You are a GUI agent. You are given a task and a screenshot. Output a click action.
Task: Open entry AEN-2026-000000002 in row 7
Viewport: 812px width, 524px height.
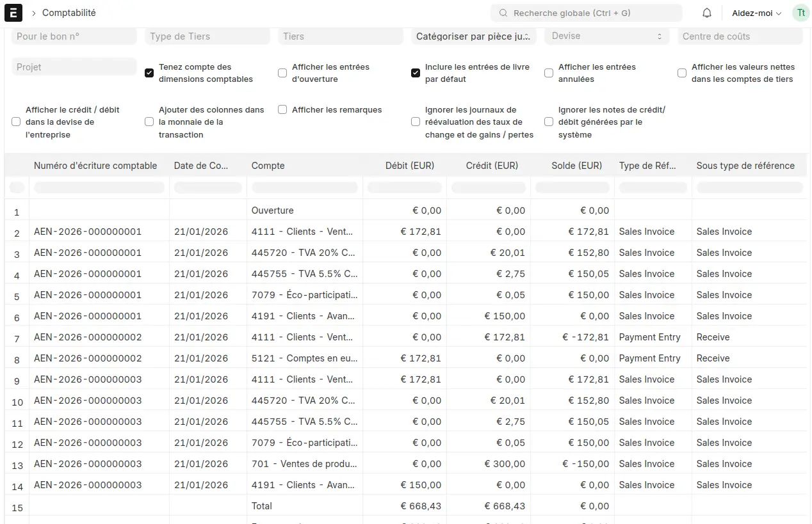point(88,337)
